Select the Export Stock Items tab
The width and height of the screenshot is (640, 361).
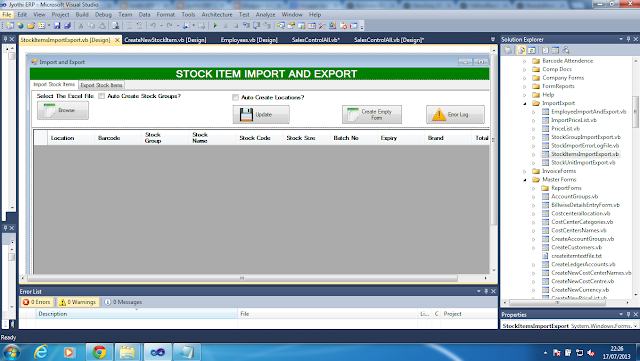point(101,85)
